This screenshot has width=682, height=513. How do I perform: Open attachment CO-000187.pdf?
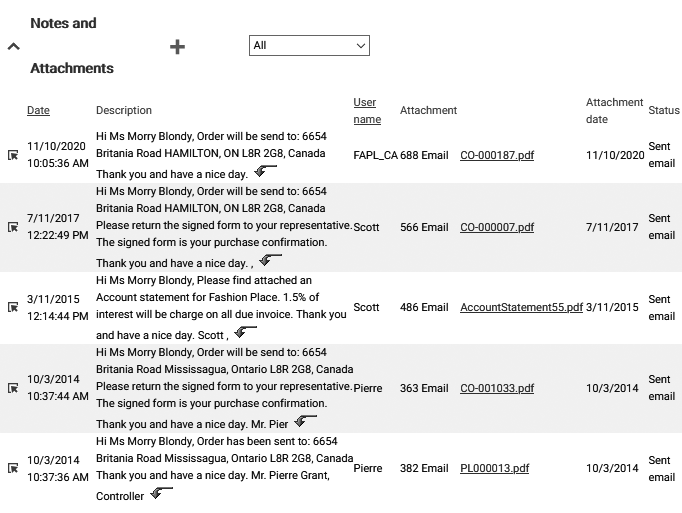coord(496,155)
